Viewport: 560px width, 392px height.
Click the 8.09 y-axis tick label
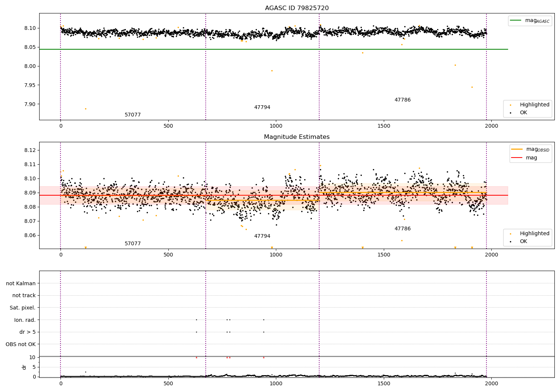30,193
